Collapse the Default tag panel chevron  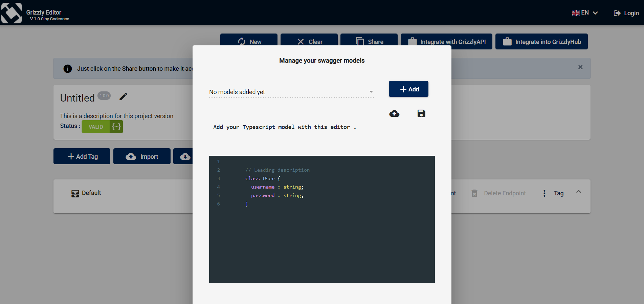[x=579, y=192]
